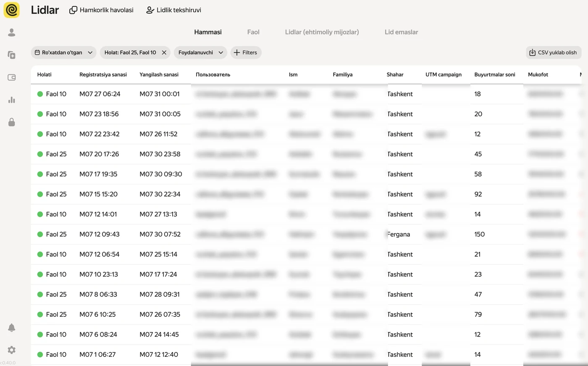Click order count 150
Viewport: 588px width, 366px height.
point(479,234)
